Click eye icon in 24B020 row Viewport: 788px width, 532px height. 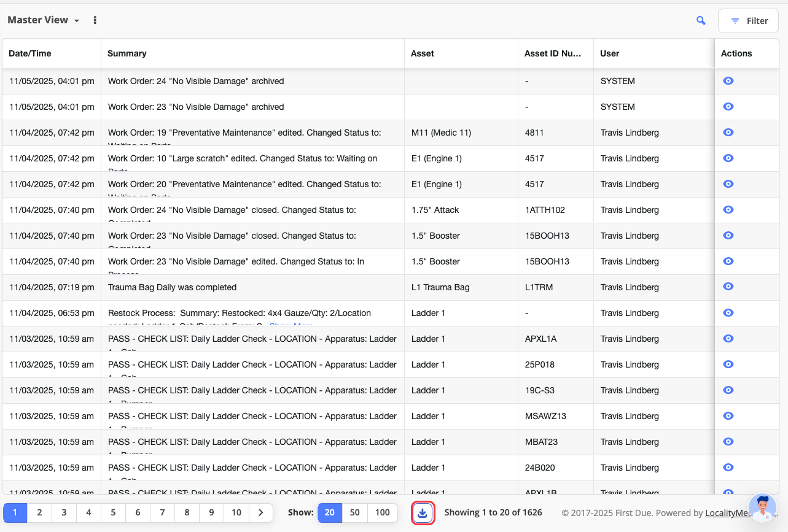(728, 468)
